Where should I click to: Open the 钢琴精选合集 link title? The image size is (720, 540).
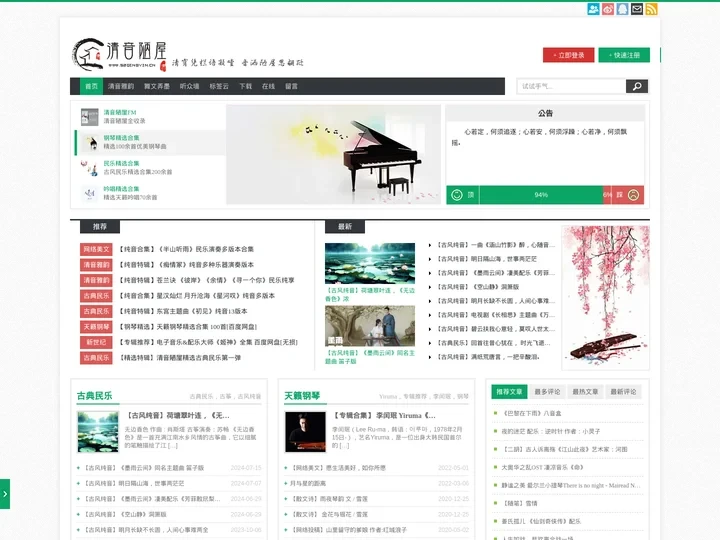click(x=121, y=138)
